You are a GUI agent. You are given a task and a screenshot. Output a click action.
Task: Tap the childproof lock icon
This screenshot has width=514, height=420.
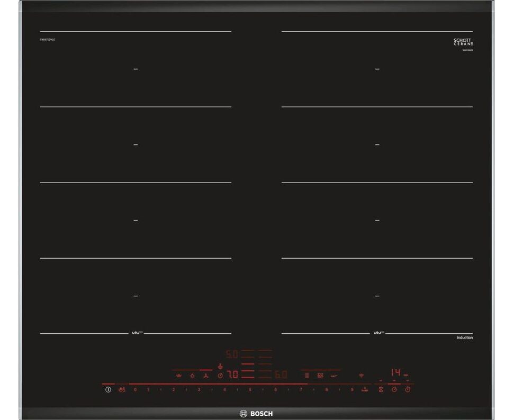tap(122, 390)
